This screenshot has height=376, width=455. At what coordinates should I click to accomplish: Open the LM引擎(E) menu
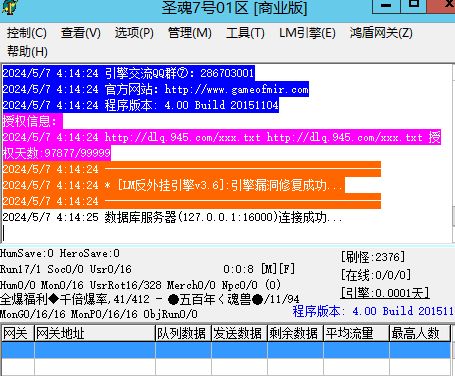click(x=307, y=33)
